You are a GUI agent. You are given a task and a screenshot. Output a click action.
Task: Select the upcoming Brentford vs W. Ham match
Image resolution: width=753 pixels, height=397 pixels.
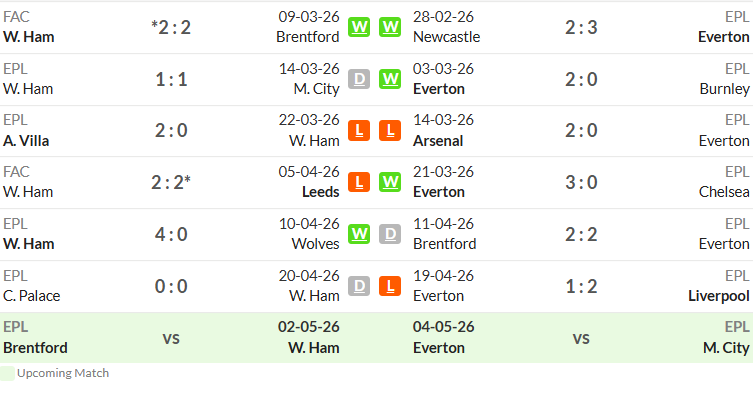click(x=171, y=338)
